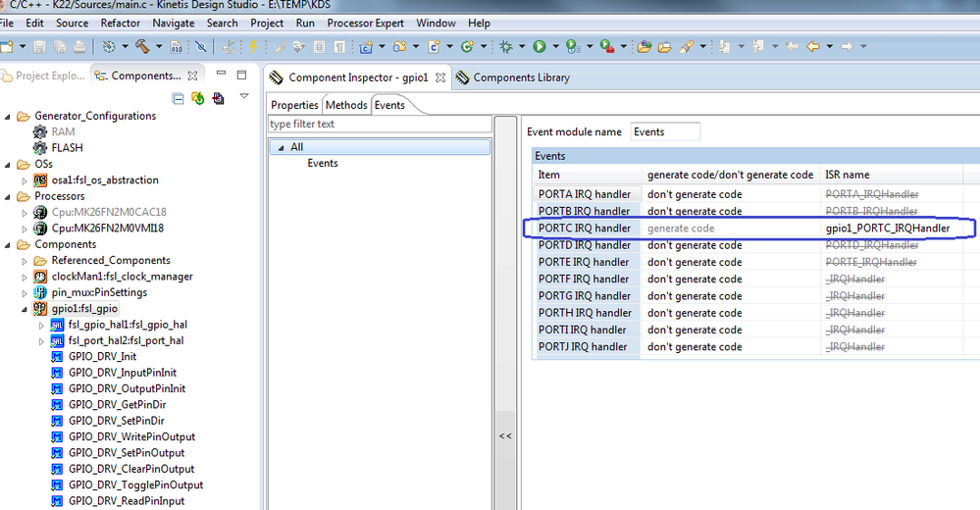Toggle PORTB IRQ handler generate code setting
Screen dimensions: 980x510
(x=730, y=211)
